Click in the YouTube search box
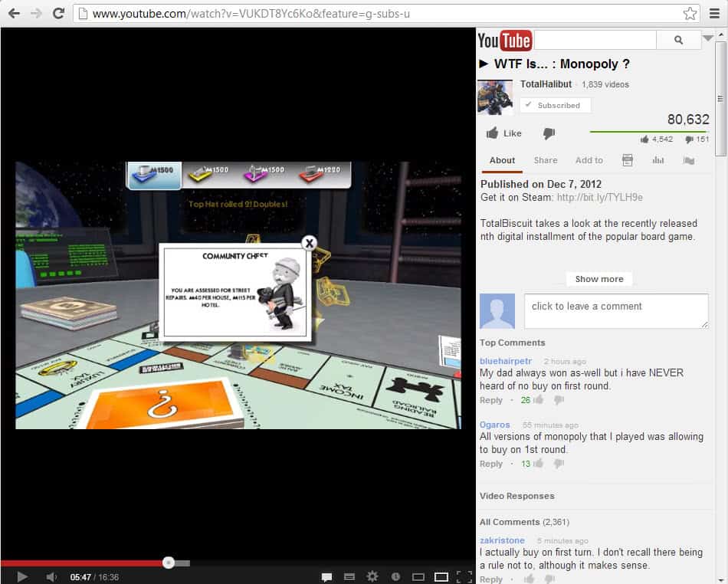The image size is (728, 584). (595, 41)
